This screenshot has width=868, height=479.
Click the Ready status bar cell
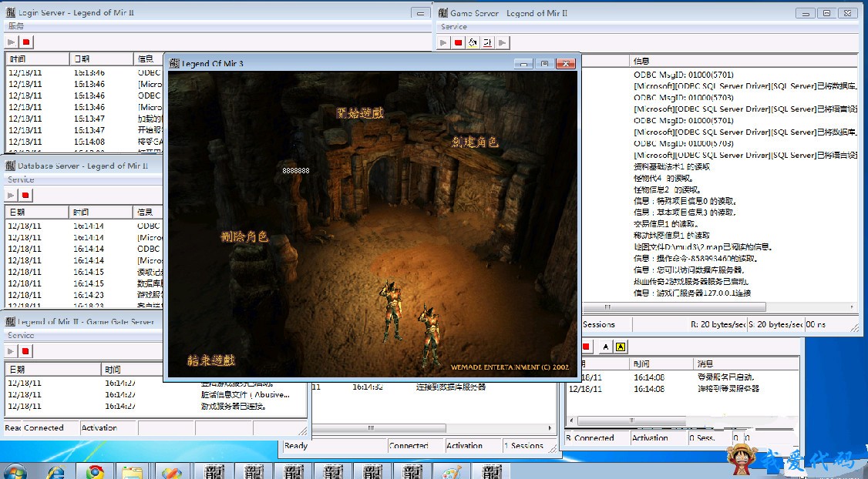pyautogui.click(x=335, y=446)
